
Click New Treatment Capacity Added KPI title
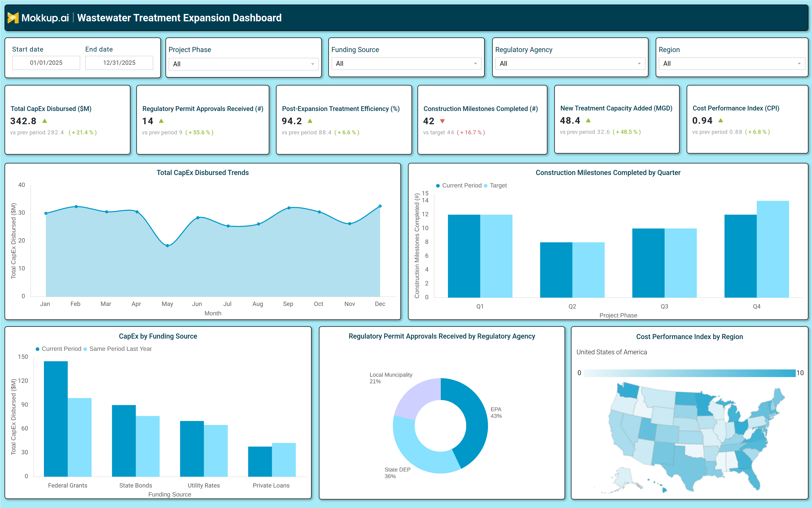(x=616, y=108)
